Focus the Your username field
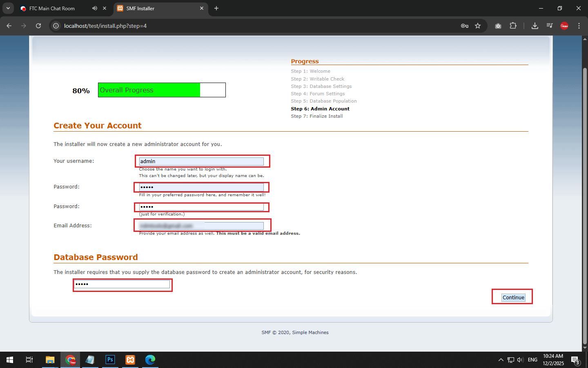This screenshot has height=368, width=588. pos(201,162)
